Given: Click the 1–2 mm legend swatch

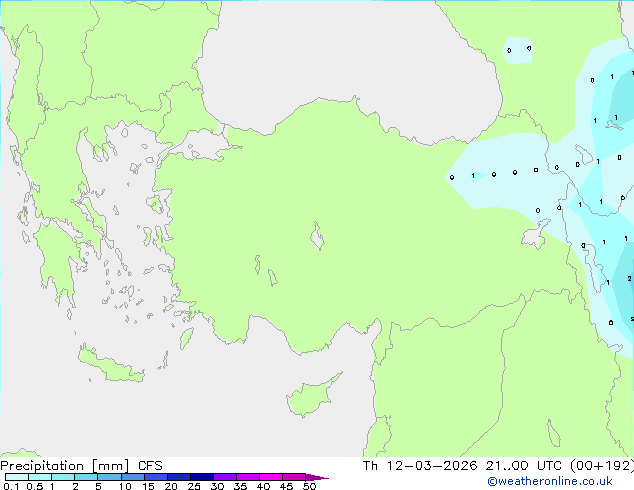Looking at the screenshot, I should [63, 477].
